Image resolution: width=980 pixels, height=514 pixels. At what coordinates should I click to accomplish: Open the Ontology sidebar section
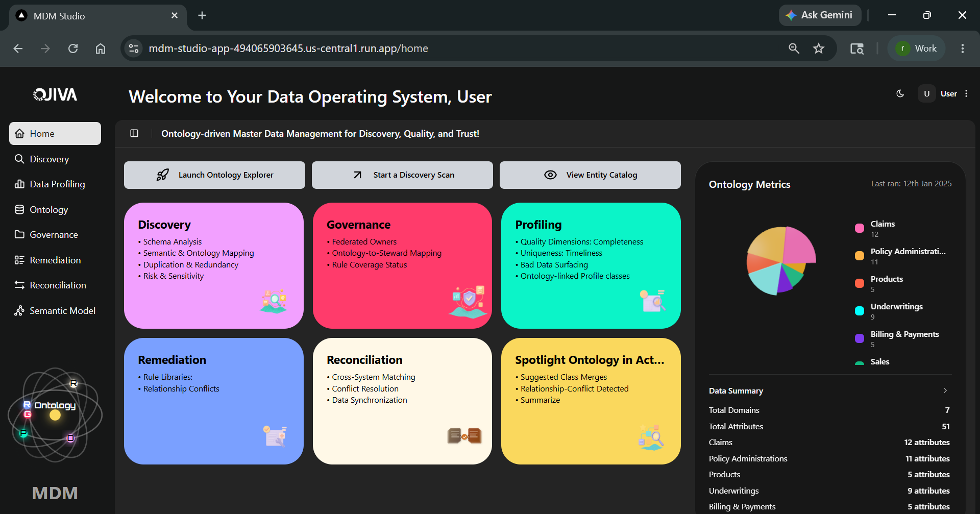tap(55, 209)
